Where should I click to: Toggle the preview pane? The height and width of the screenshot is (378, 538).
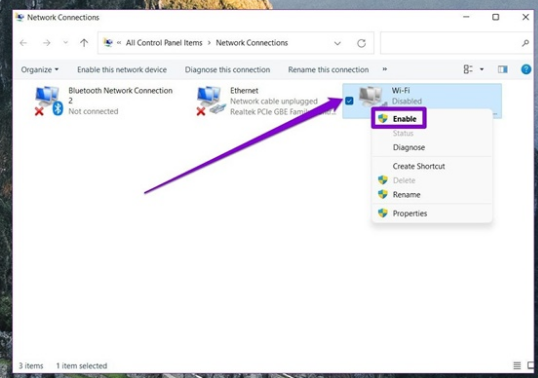pos(503,70)
